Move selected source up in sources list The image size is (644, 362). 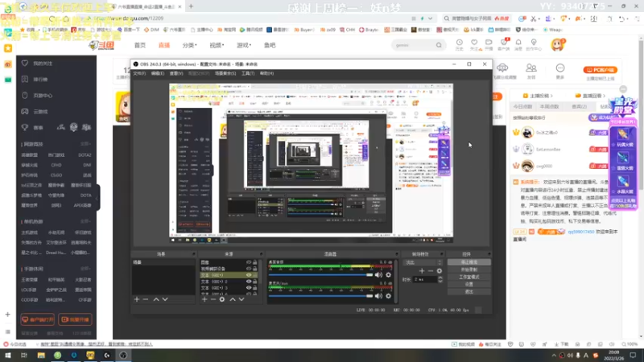(x=233, y=299)
